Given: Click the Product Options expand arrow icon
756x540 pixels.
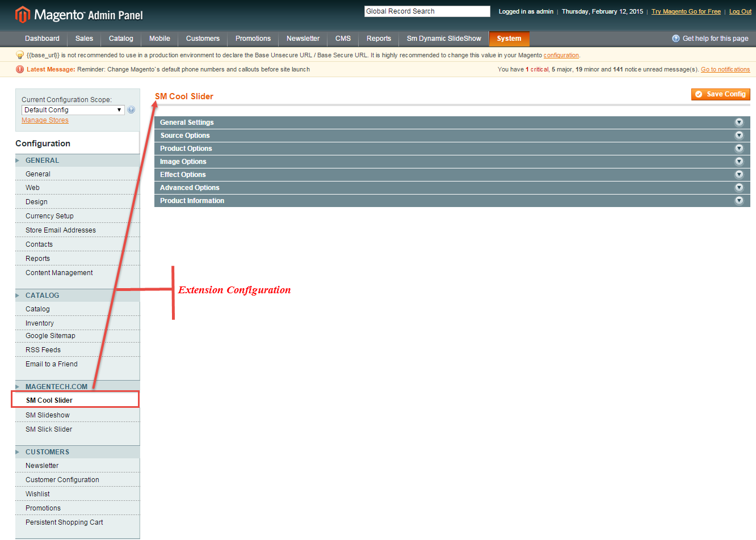Looking at the screenshot, I should coord(739,148).
